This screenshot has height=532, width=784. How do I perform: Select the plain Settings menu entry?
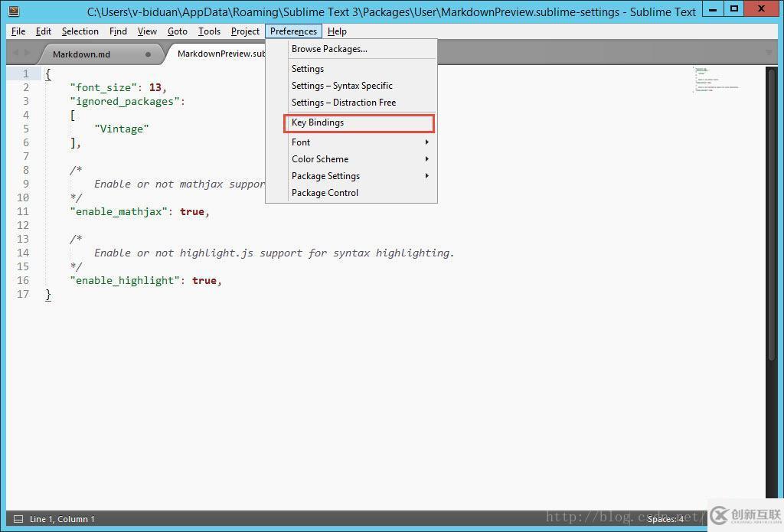351,69
